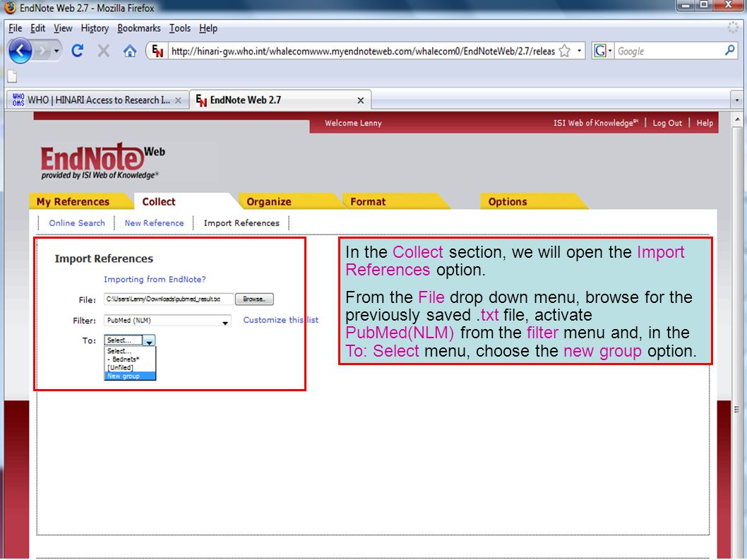This screenshot has height=560, width=747.
Task: Open the Tools menu
Action: point(179,28)
